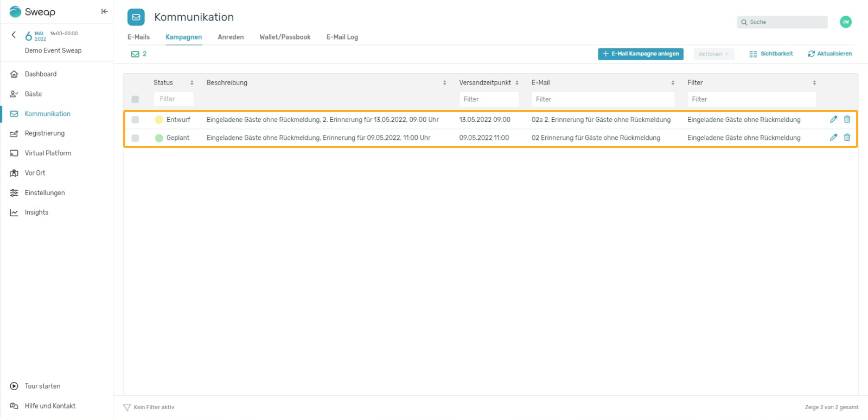Focus the Suche search field
Viewport: 868px width, 420px height.
pyautogui.click(x=782, y=22)
